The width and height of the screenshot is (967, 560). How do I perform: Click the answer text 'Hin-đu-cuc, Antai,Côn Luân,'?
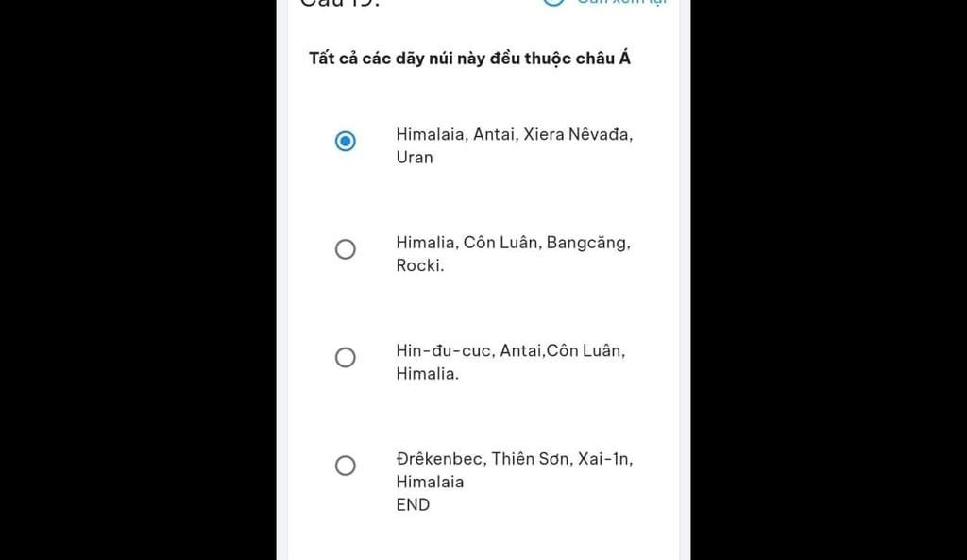click(x=511, y=351)
